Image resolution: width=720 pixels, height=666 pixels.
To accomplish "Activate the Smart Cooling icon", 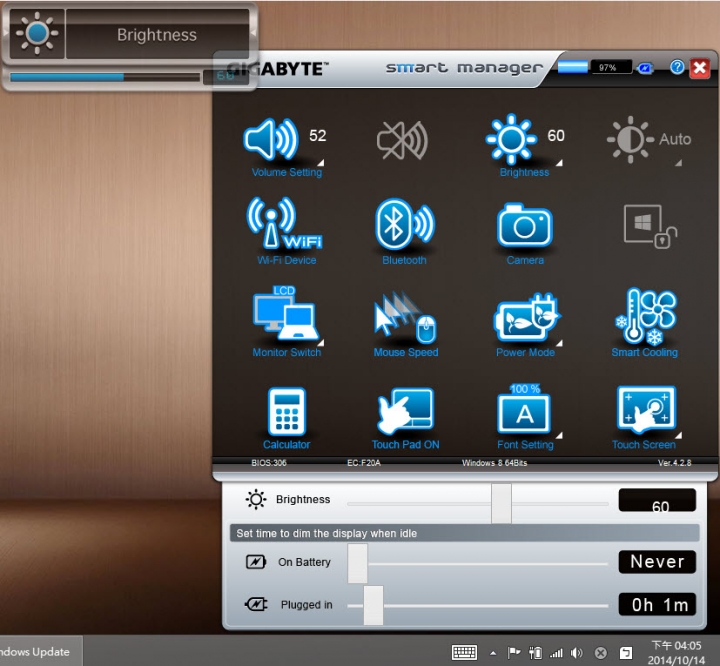I will [646, 316].
